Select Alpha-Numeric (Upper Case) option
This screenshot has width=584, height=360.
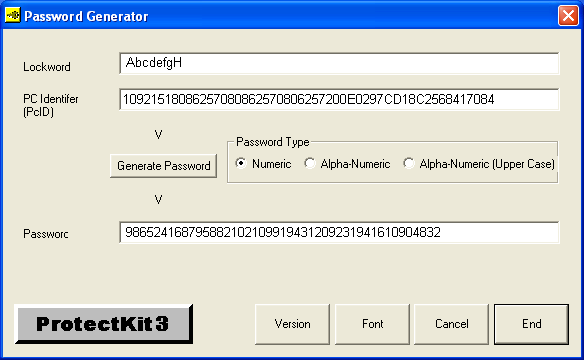tap(479, 164)
